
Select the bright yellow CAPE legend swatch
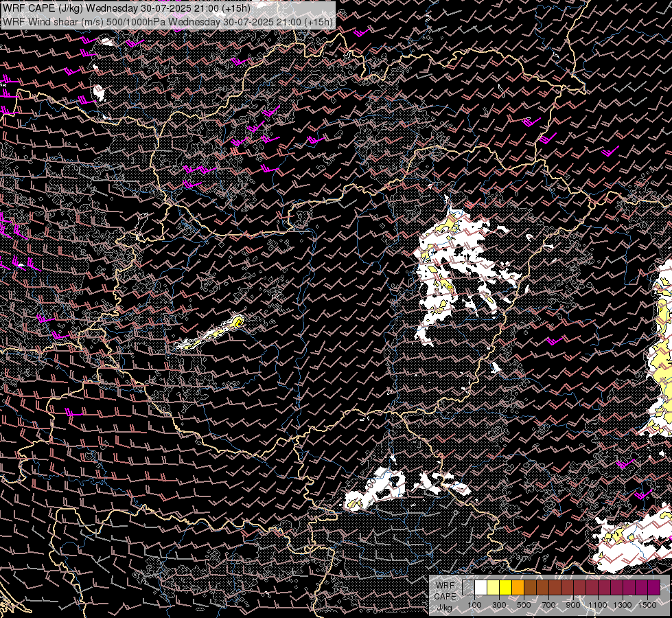506,587
